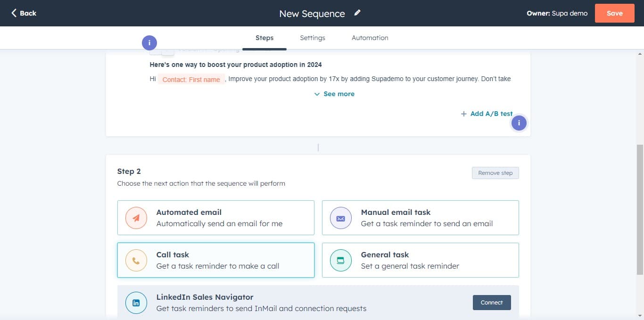Expand the See more email preview
The image size is (644, 320).
[x=339, y=94]
